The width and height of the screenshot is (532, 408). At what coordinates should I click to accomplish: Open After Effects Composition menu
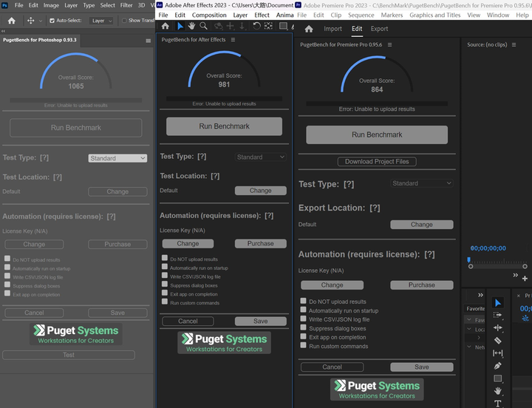click(x=209, y=15)
